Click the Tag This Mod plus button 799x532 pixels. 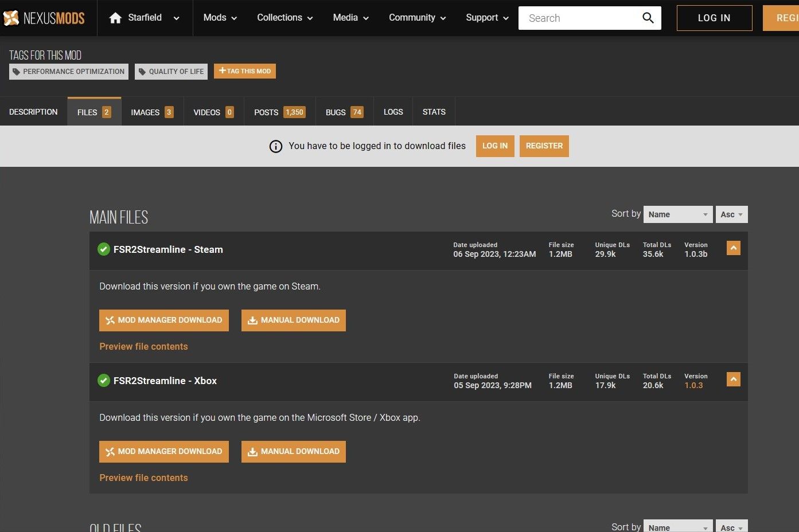pyautogui.click(x=245, y=71)
